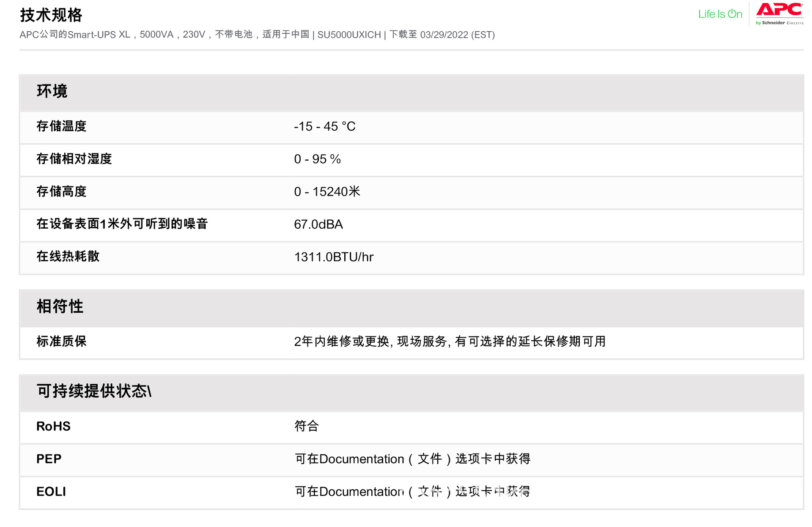Click the RoHS row label
Image resolution: width=812 pixels, height=527 pixels.
(x=53, y=426)
